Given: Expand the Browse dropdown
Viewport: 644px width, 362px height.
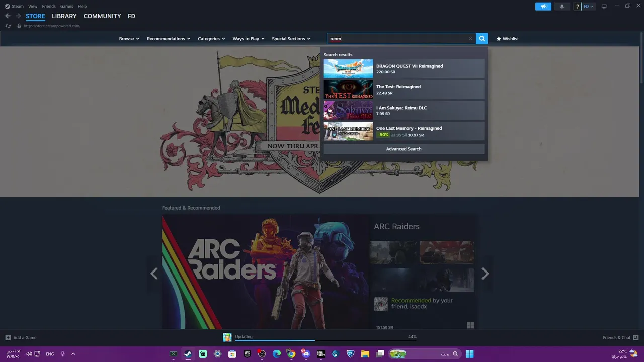Looking at the screenshot, I should [x=129, y=39].
